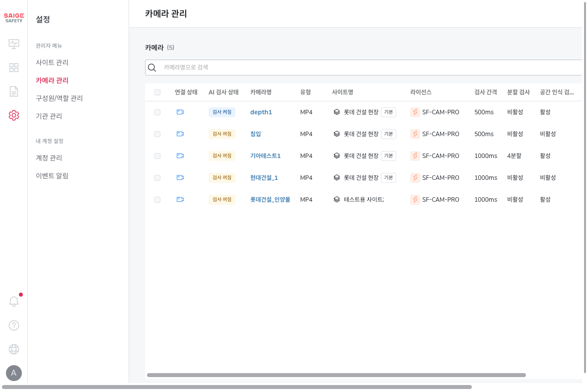This screenshot has width=588, height=391.
Task: Click the license icon in depth1 row
Action: (x=415, y=112)
